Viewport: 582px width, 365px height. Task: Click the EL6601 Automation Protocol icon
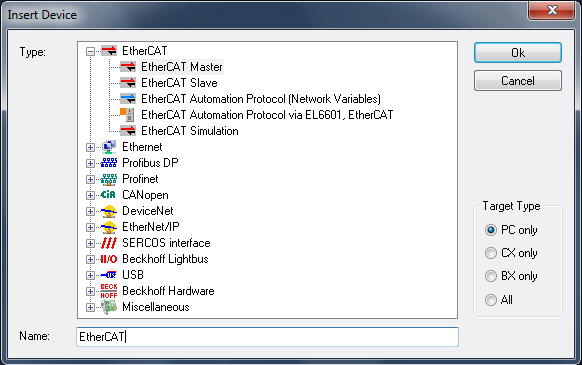point(127,115)
